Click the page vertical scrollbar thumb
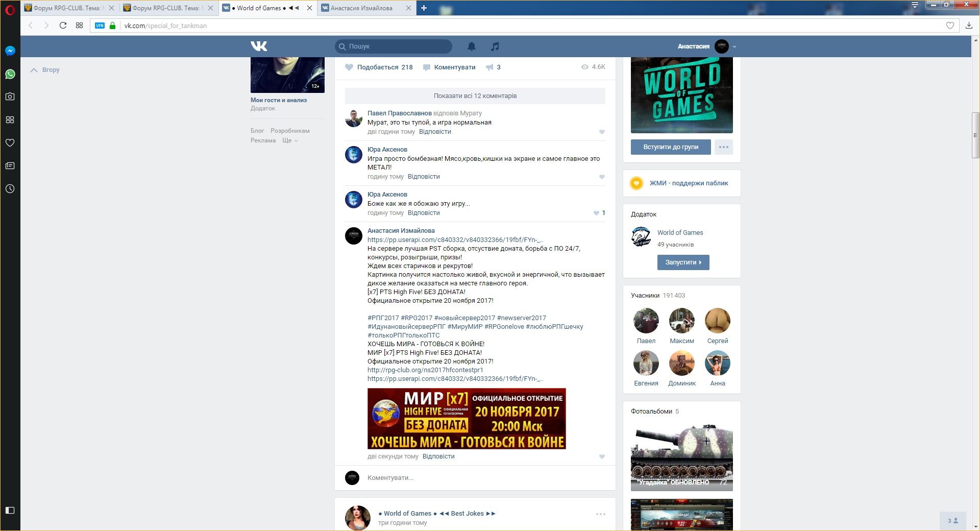 coord(975,135)
